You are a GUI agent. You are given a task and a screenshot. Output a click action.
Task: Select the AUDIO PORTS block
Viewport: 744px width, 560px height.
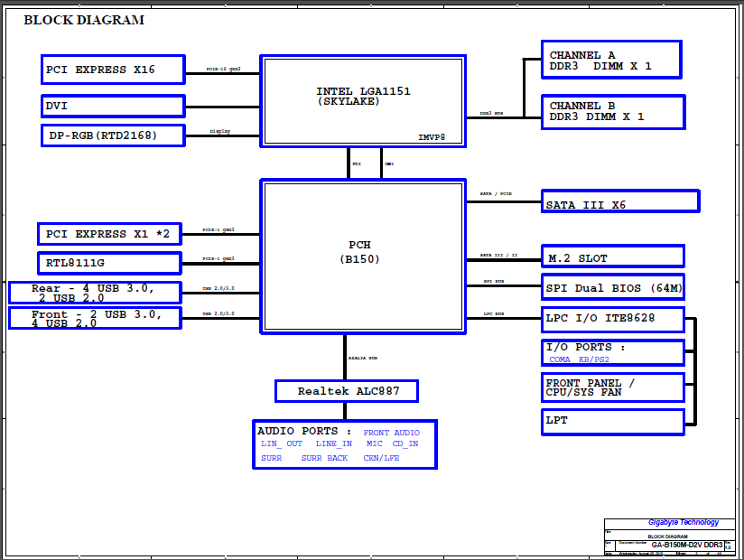coord(345,444)
